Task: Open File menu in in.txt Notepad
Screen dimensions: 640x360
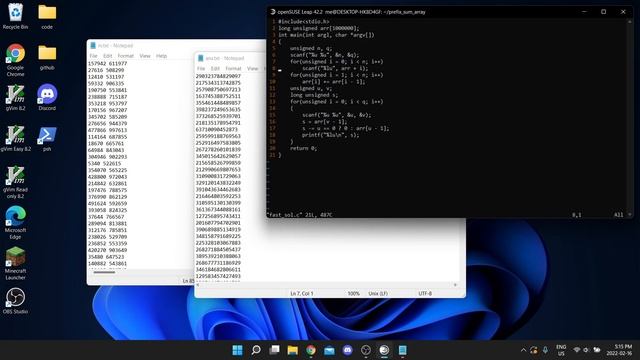Action: tap(93, 56)
